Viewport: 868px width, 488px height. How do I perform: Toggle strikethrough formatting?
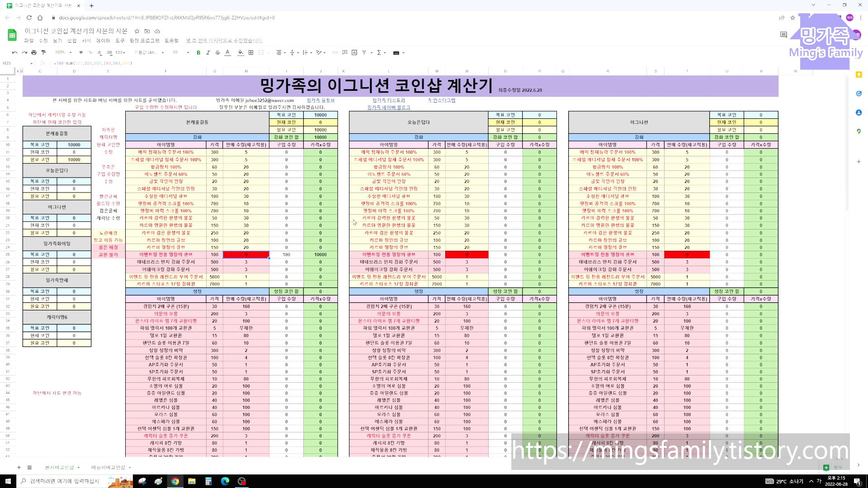[217, 52]
